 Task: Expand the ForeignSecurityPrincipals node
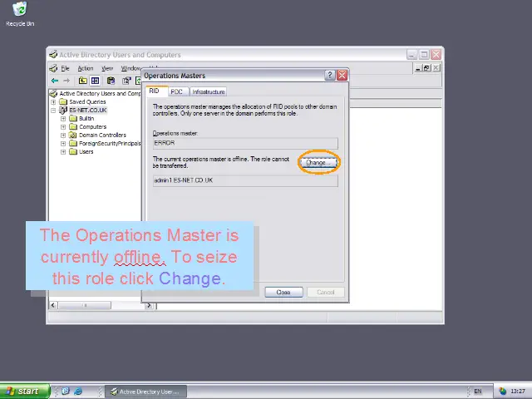[x=63, y=144]
